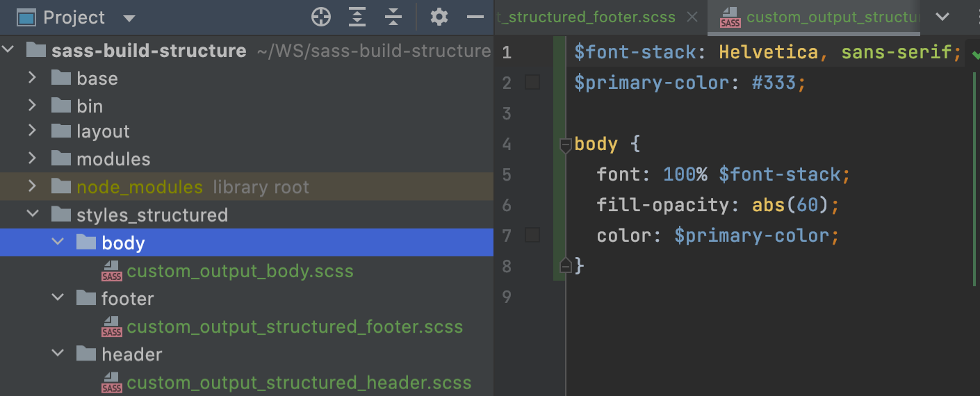Switch to the structured_footer.scss tab
980x396 pixels.
coord(588,17)
